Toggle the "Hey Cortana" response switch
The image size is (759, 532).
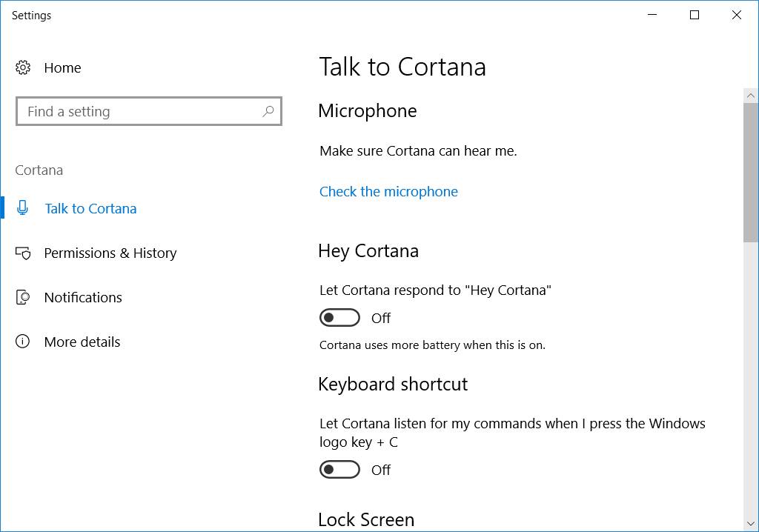pyautogui.click(x=339, y=318)
